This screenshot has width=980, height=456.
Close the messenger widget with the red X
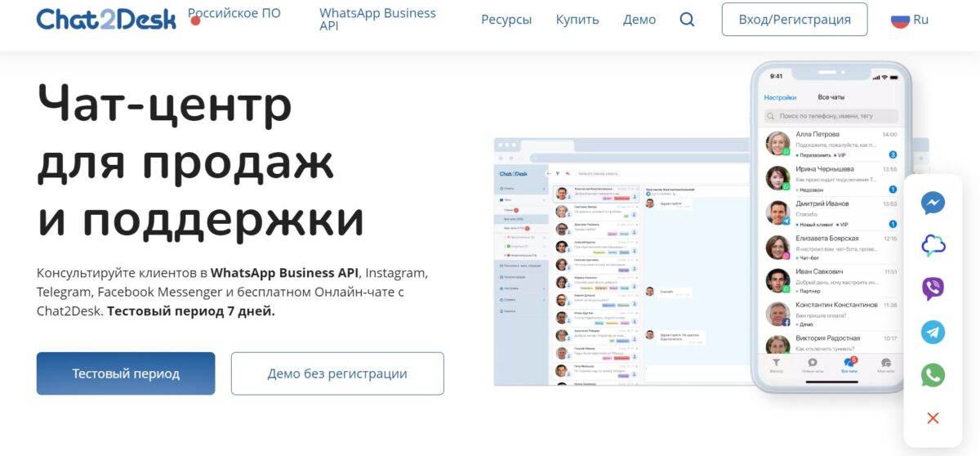coord(933,418)
